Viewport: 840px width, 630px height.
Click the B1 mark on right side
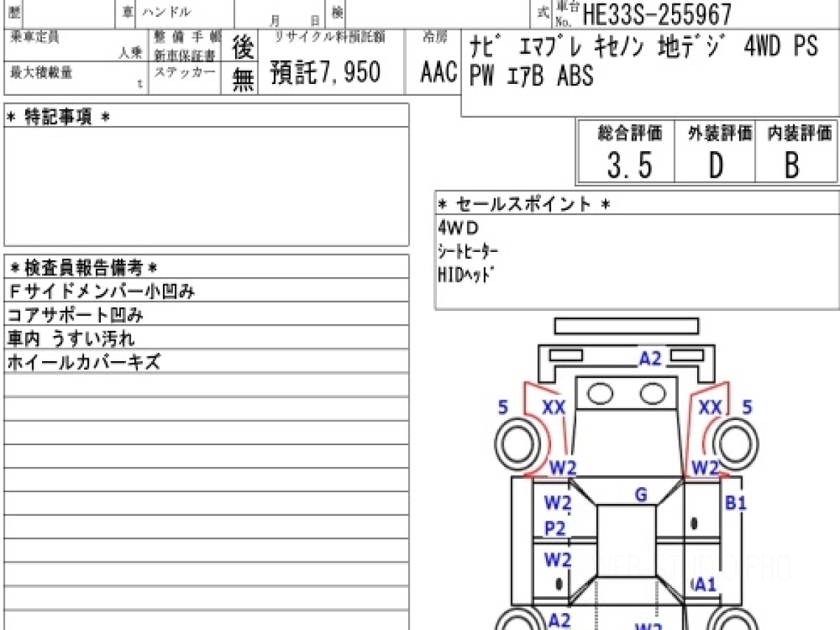[735, 502]
